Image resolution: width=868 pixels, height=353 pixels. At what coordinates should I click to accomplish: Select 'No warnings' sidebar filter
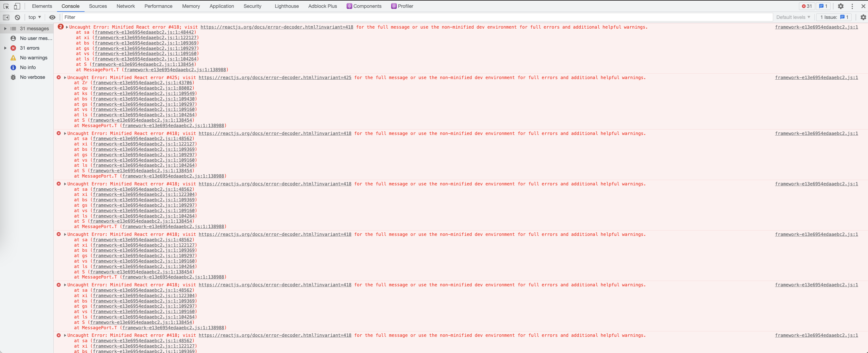tap(33, 58)
